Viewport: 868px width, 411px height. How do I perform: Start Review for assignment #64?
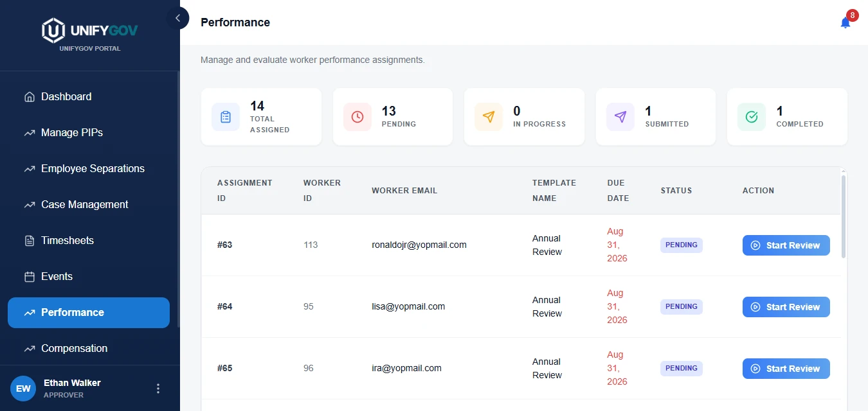pos(786,307)
